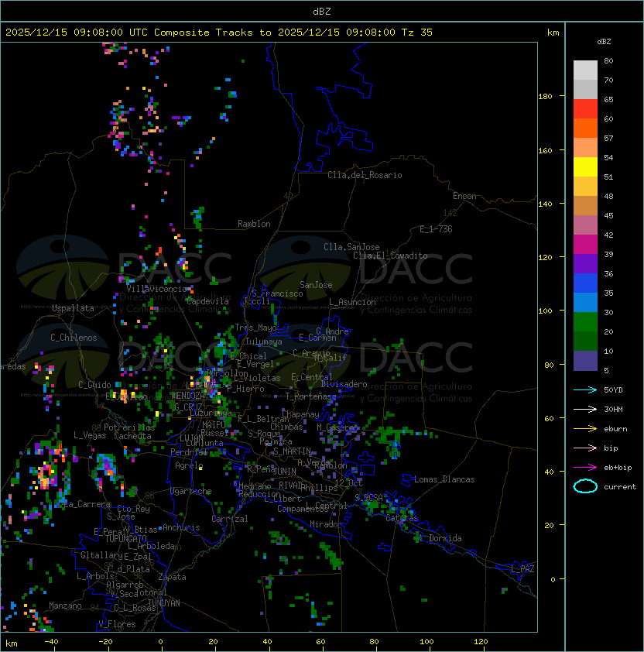Click the L_Asuncion place label
Image resolution: width=644 pixels, height=652 pixels.
coord(352,302)
